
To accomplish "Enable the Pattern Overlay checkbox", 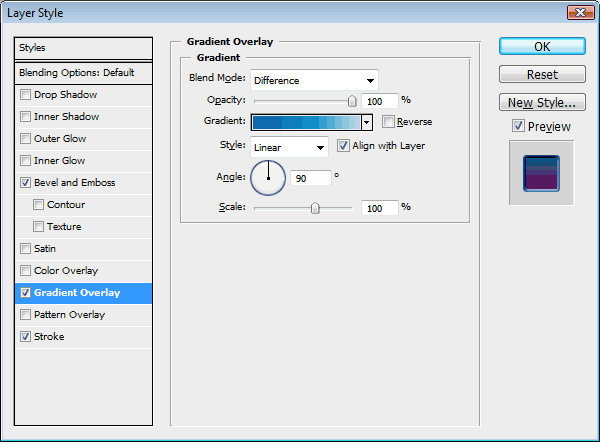I will [x=25, y=315].
